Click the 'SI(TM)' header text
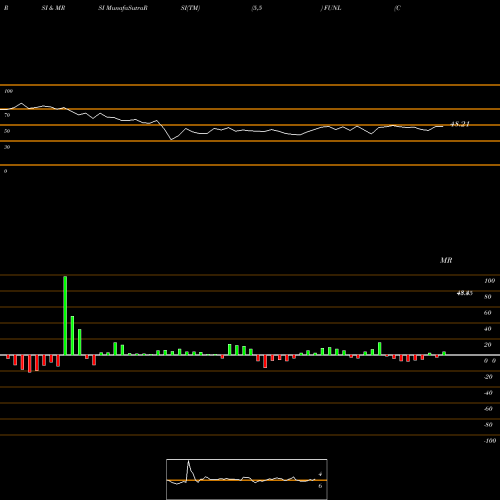Image resolution: width=500 pixels, height=500 pixels. tap(190, 8)
